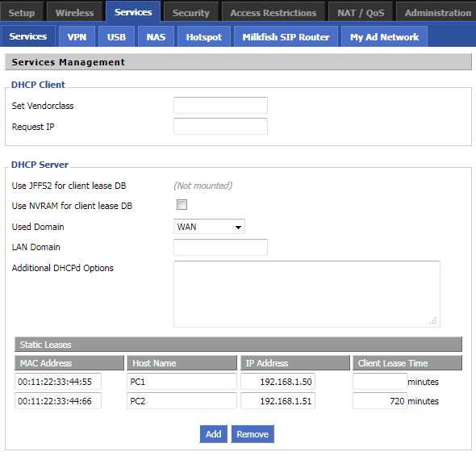
Task: Click PC1's empty lease time field
Action: click(x=380, y=382)
